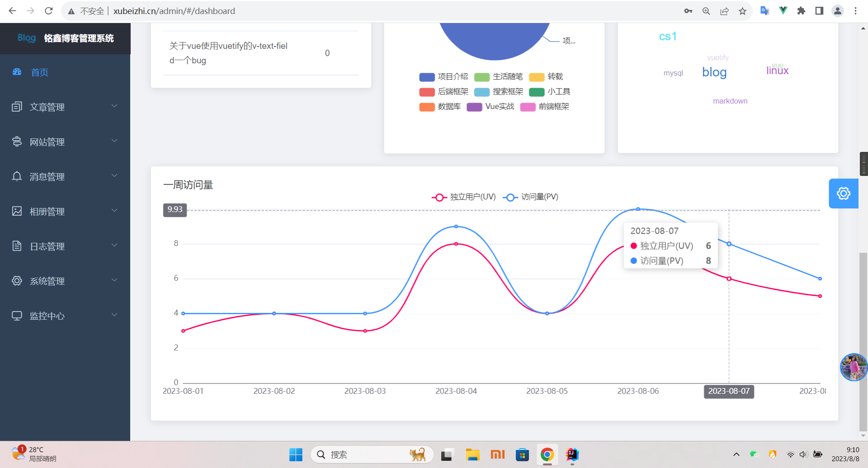
Task: Click the 文章管理 document icon
Action: tap(17, 107)
